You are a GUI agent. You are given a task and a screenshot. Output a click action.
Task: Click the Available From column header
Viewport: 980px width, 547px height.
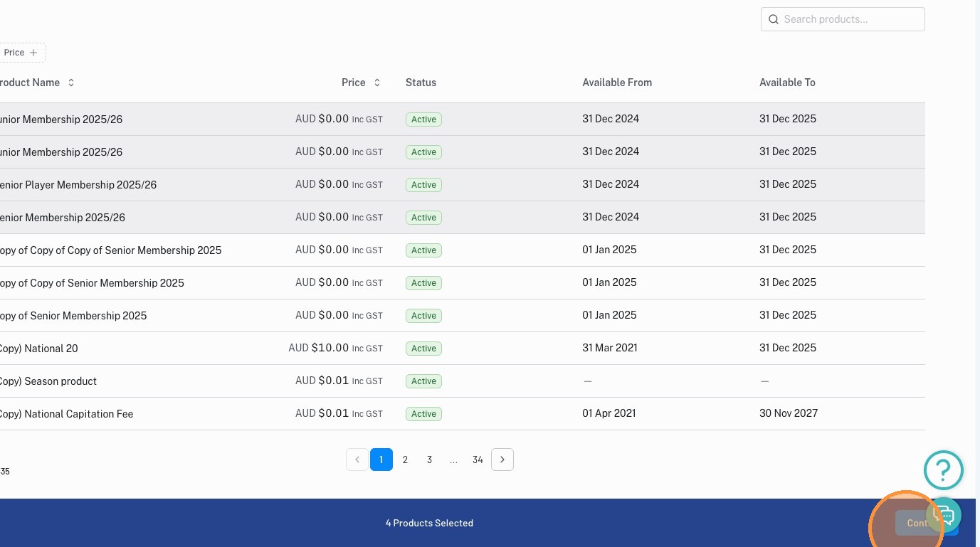[617, 83]
